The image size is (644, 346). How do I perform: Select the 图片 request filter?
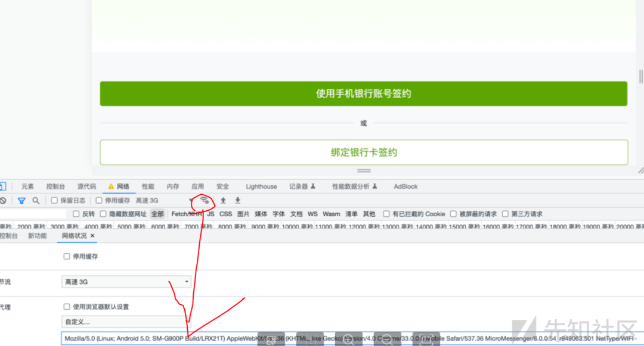243,214
